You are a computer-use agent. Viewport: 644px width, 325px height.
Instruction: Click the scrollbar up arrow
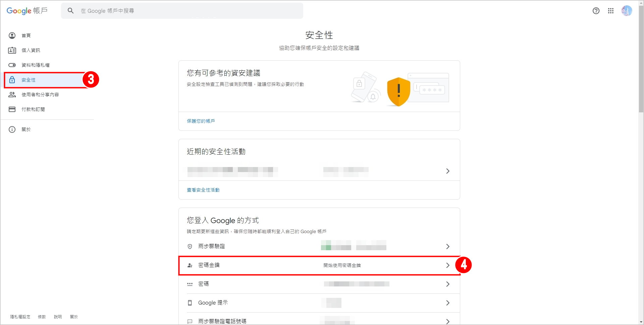(641, 3)
